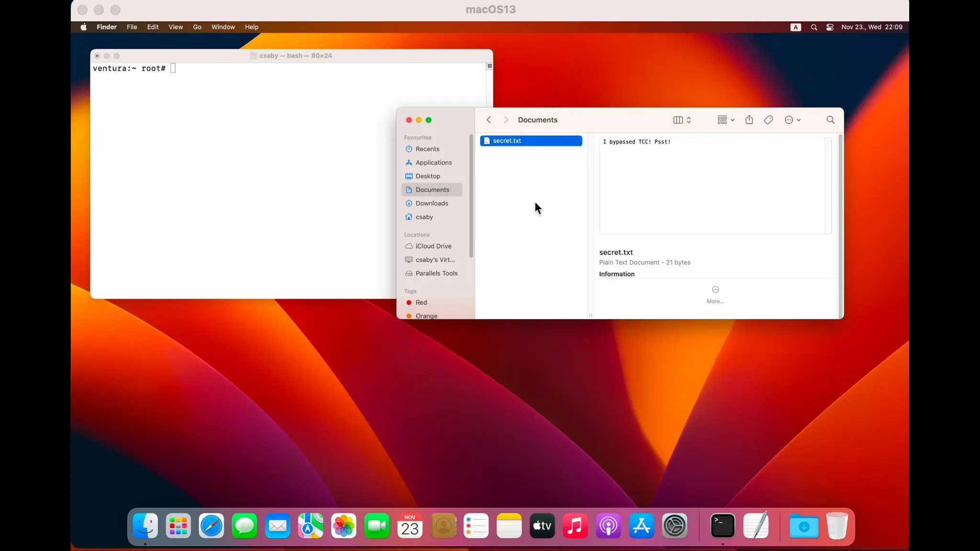Viewport: 980px width, 551px height.
Task: Open the Go menu
Action: 197,27
